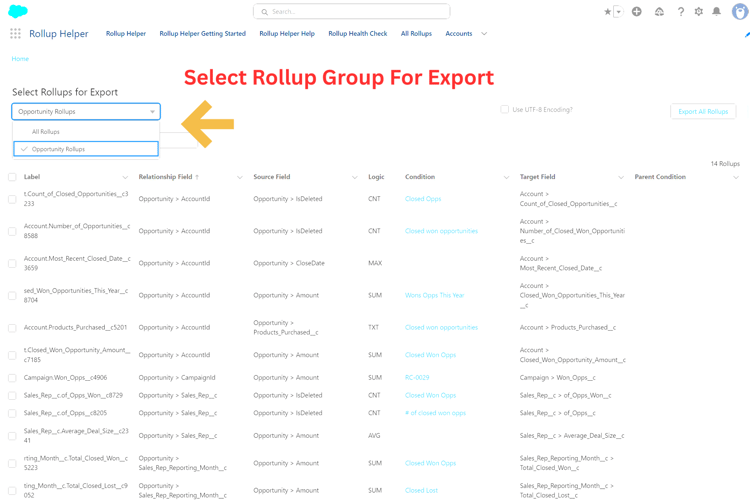Open the Setup gear icon

(699, 11)
